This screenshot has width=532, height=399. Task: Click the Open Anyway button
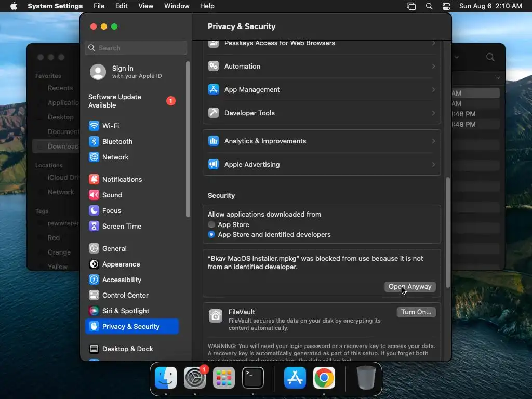(x=410, y=287)
